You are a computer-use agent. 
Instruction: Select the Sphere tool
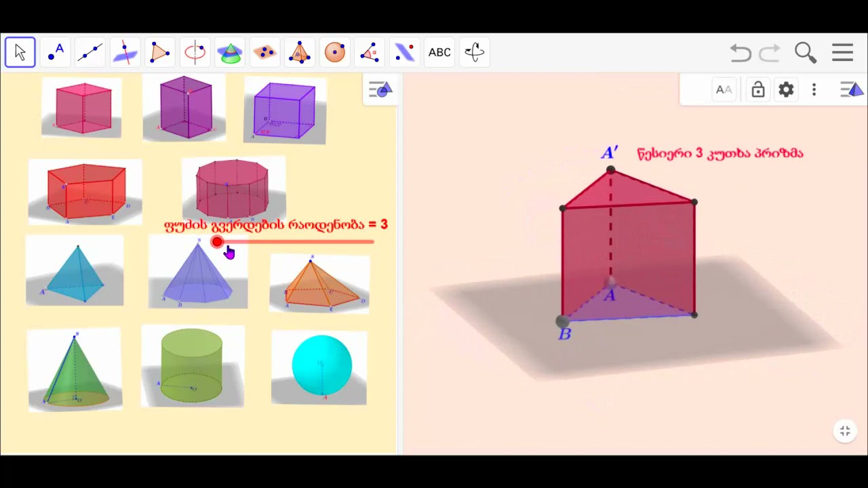(334, 52)
